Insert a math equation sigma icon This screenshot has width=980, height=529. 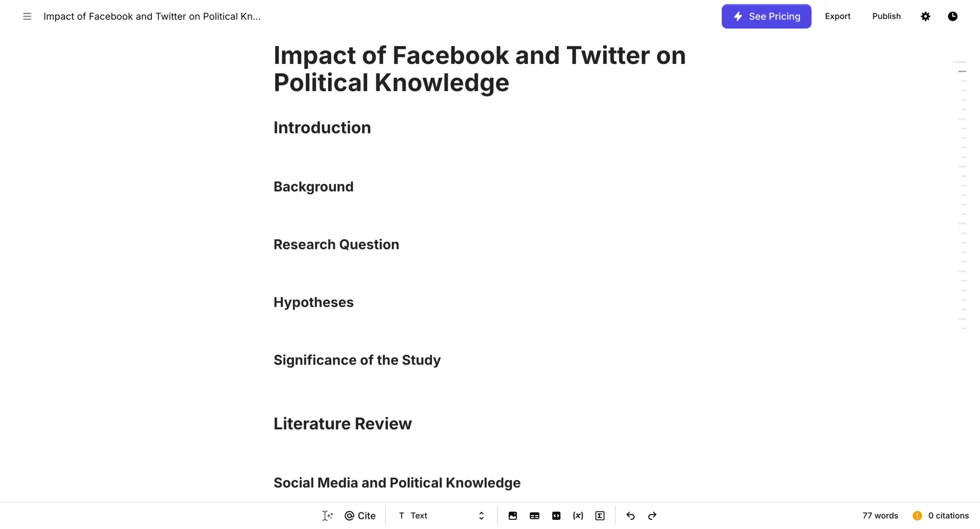coord(600,516)
